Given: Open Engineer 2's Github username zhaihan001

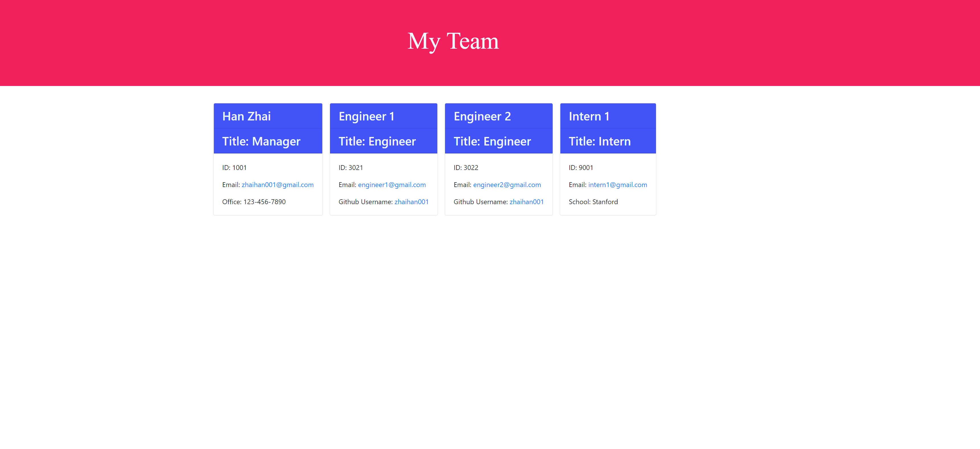Looking at the screenshot, I should [x=526, y=202].
